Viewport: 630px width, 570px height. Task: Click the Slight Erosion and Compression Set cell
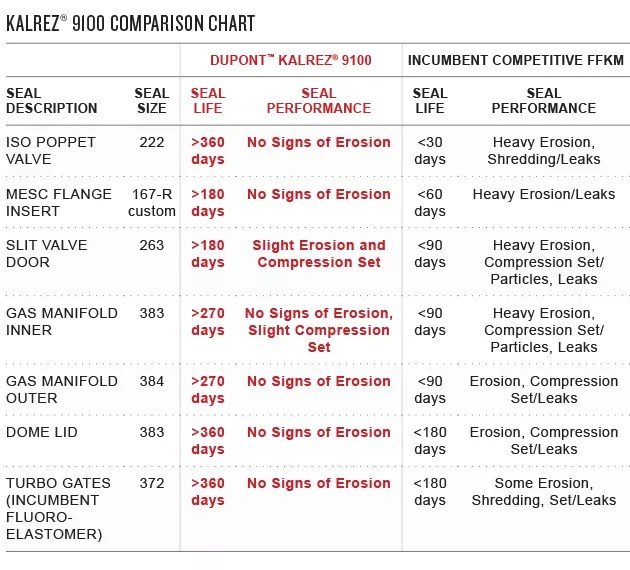pos(319,253)
